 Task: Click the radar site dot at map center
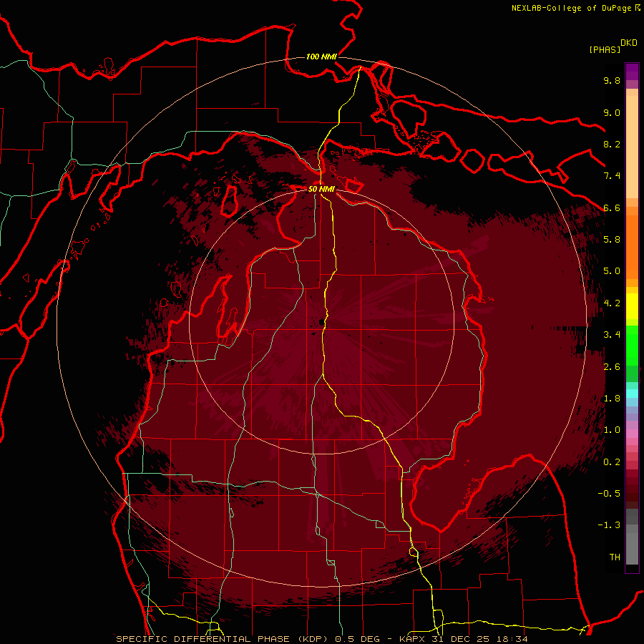pos(321,323)
